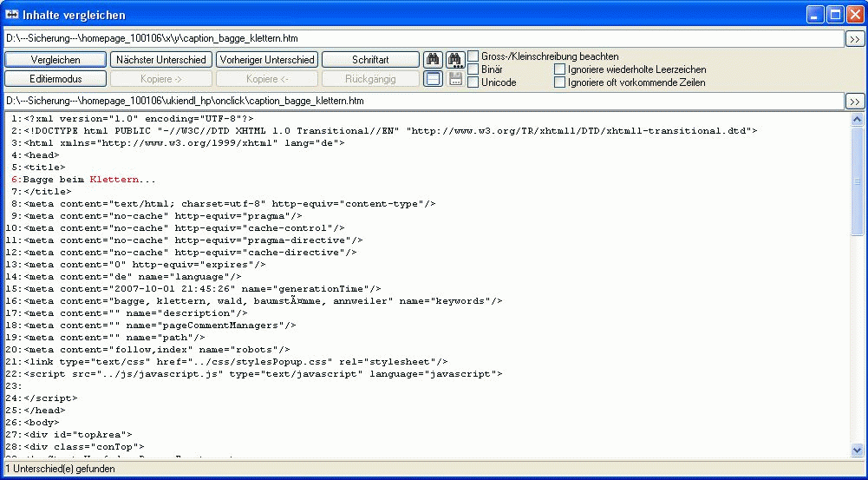
Task: Click line 18 pageCommentManagers meta tag
Action: pos(160,325)
